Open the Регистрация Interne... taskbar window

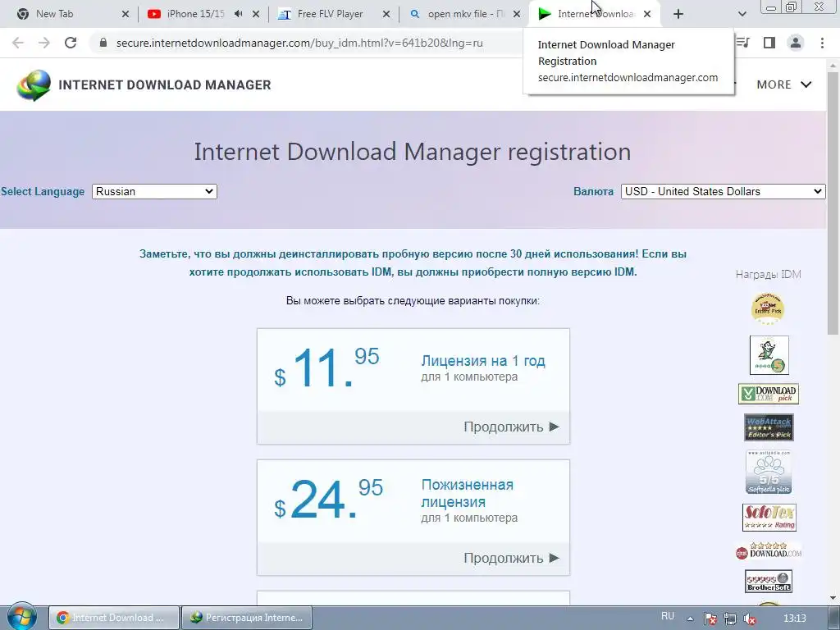(247, 618)
